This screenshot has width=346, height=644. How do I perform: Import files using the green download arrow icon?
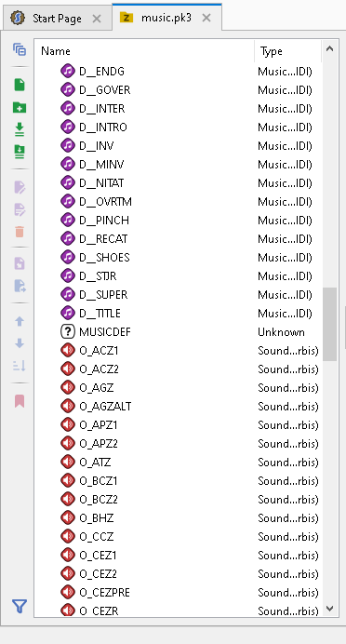coord(20,129)
